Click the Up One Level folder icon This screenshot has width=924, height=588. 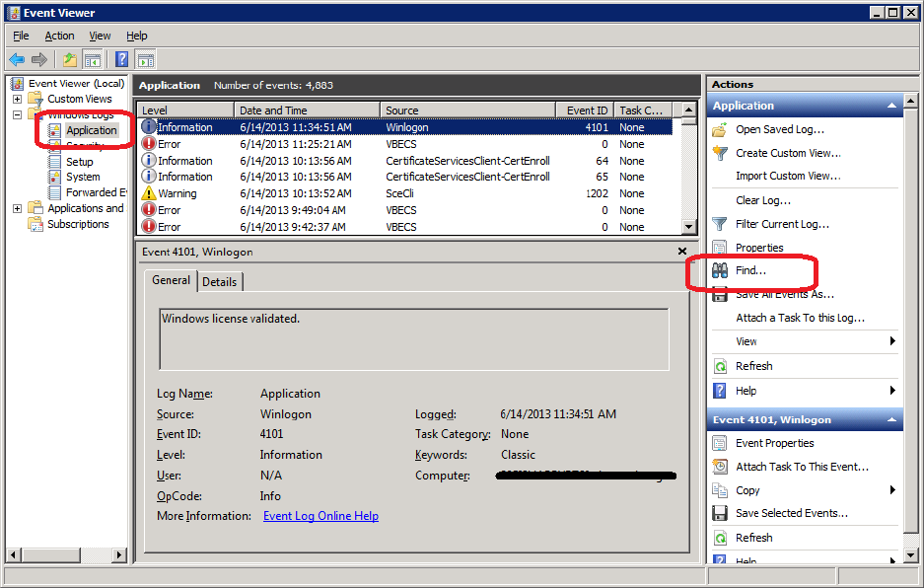pos(70,60)
